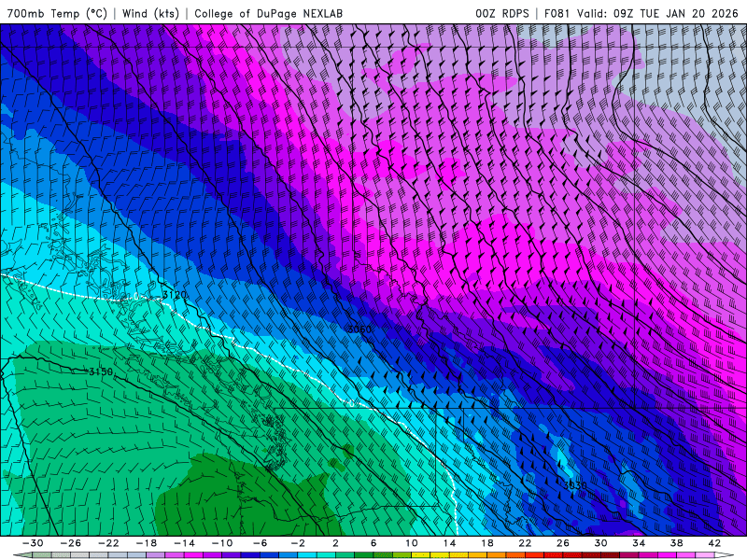Screen dimensions: 747x560
Task: Click the -10 colorbar tick label
Action: 222,543
